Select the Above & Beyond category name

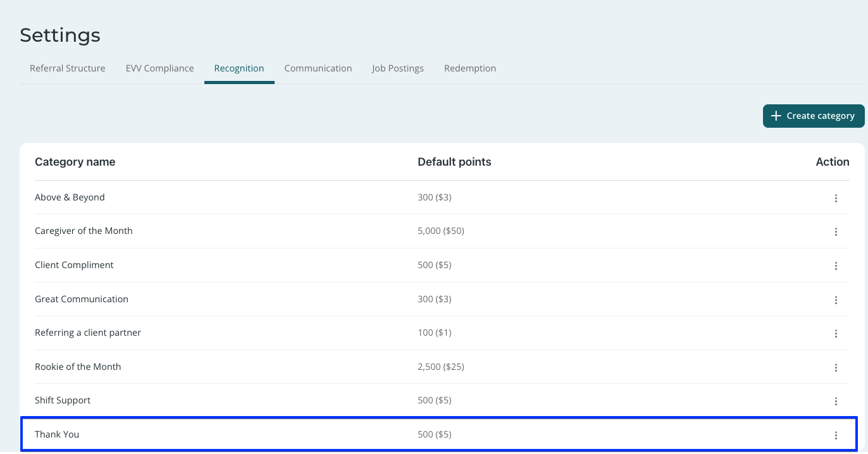tap(70, 197)
